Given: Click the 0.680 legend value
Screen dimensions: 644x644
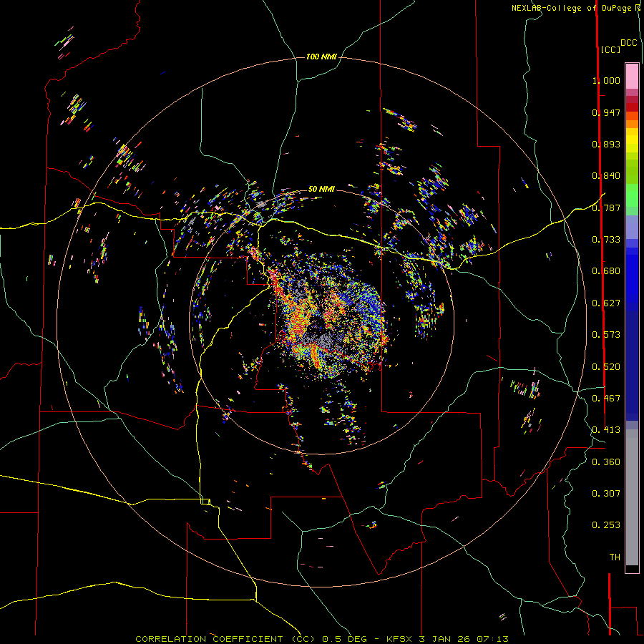Looking at the screenshot, I should [606, 271].
